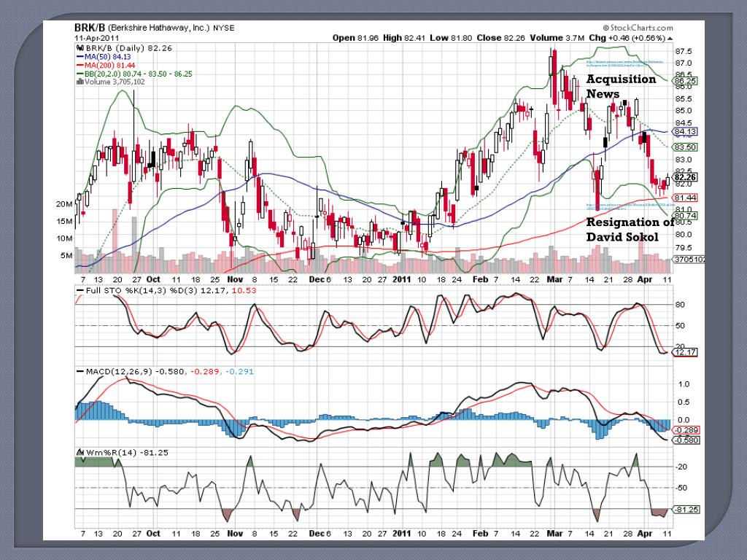The image size is (747, 560).
Task: Click the 84.13 price tag on right axis
Action: (685, 131)
